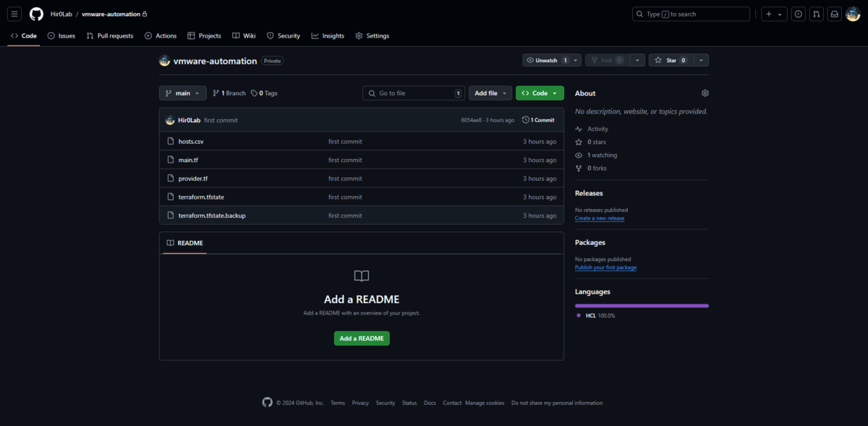
Task: Open the main branch selector dropdown
Action: pyautogui.click(x=183, y=93)
